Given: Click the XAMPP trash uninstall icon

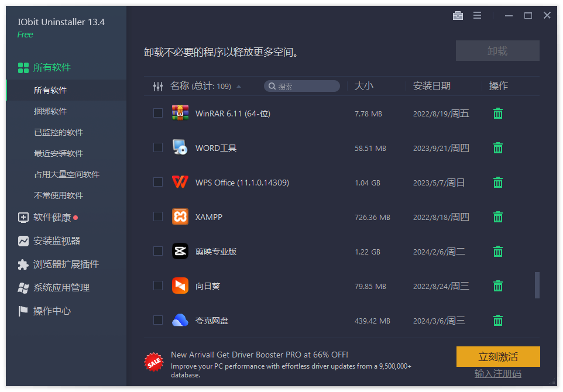Looking at the screenshot, I should coord(498,217).
